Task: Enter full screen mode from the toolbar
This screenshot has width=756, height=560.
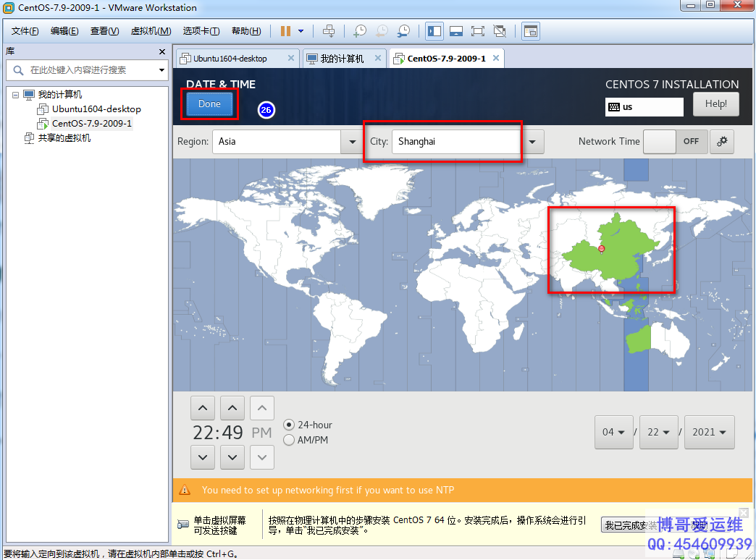Action: click(x=477, y=31)
